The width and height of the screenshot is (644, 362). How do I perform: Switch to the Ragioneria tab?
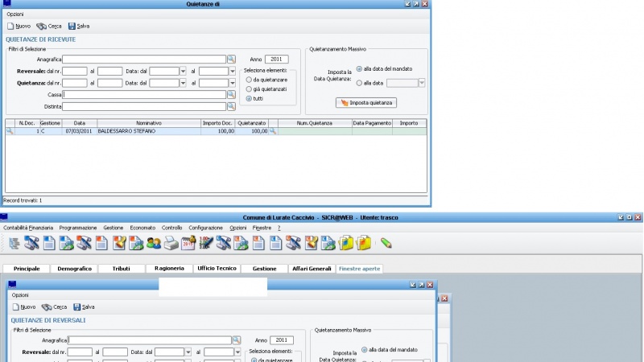[169, 268]
